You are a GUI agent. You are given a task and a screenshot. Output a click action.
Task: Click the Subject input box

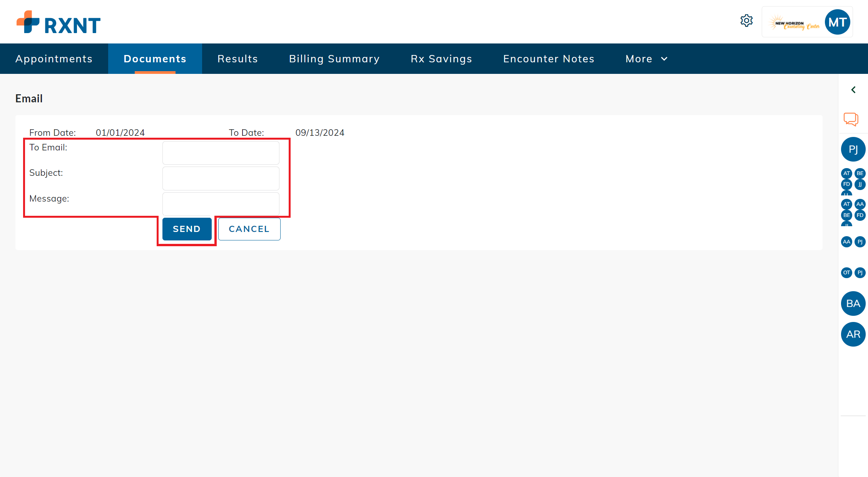coord(221,178)
